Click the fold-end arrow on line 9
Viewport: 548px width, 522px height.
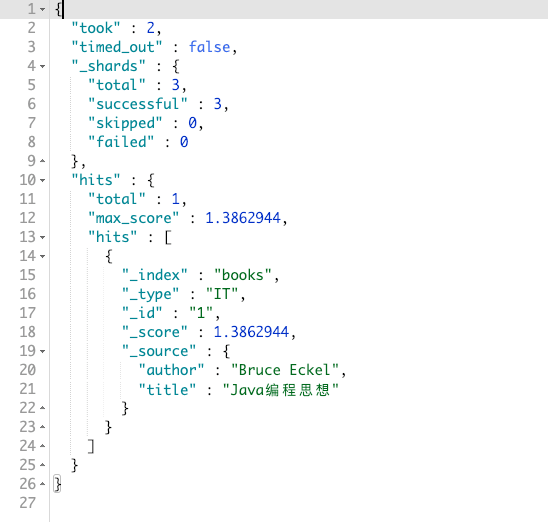point(42,161)
